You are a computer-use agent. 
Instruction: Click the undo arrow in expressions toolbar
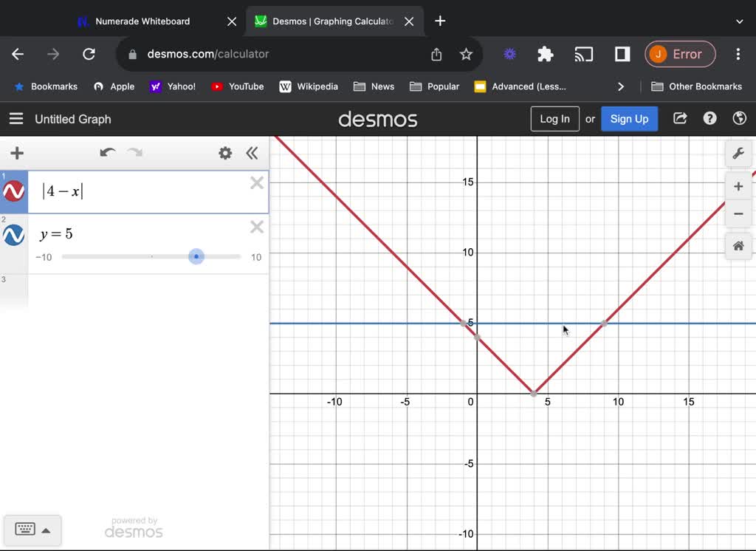pos(107,153)
